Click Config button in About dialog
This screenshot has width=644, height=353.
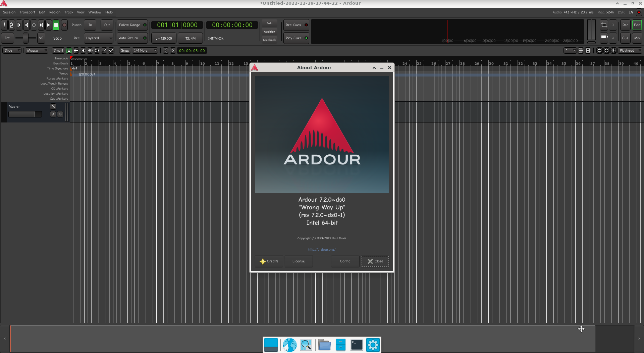[x=345, y=261]
